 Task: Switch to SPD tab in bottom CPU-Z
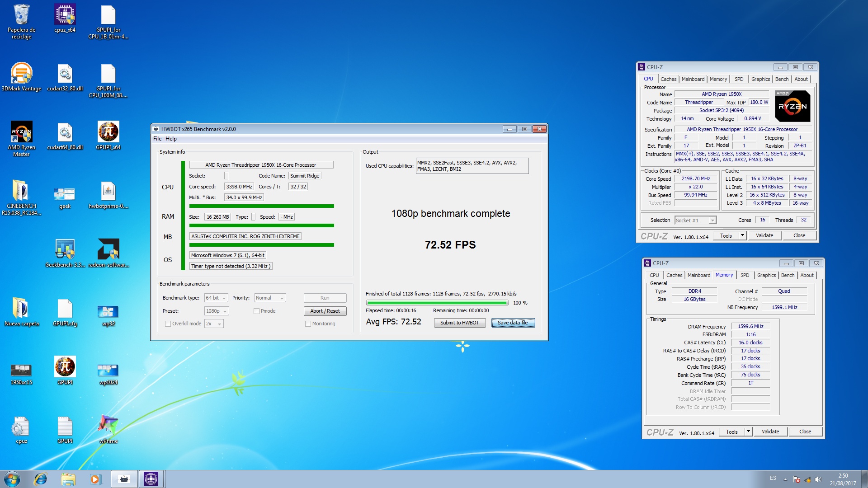(x=745, y=275)
